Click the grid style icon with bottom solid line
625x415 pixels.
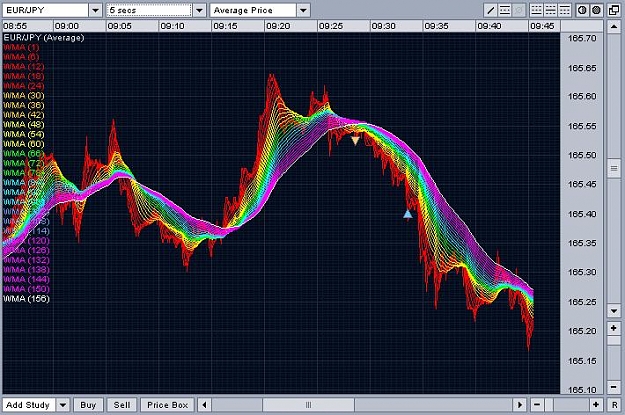tap(536, 10)
